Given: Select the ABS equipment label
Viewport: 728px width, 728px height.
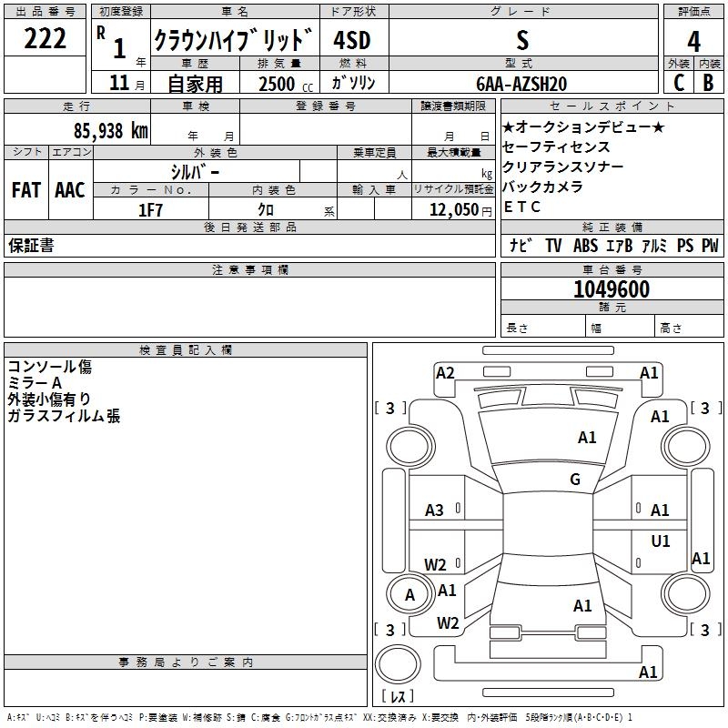Looking at the screenshot, I should 585,246.
